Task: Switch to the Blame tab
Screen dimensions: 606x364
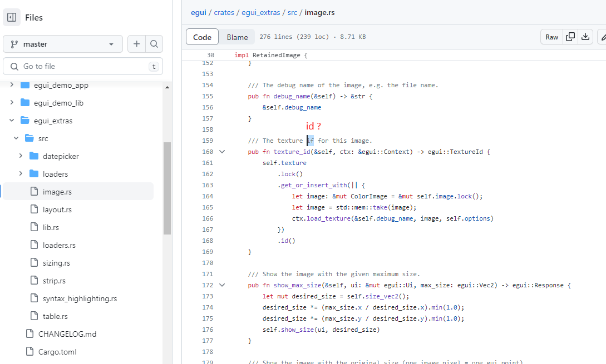Action: click(x=237, y=37)
